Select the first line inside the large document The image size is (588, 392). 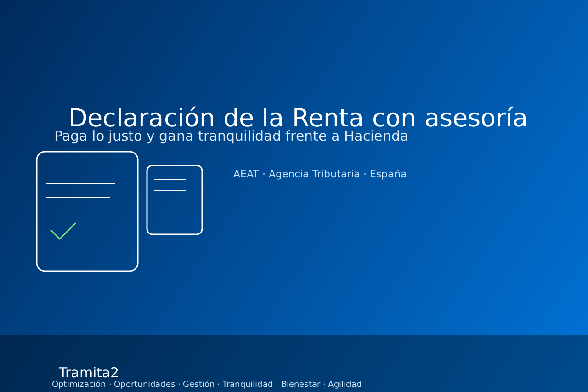(83, 171)
